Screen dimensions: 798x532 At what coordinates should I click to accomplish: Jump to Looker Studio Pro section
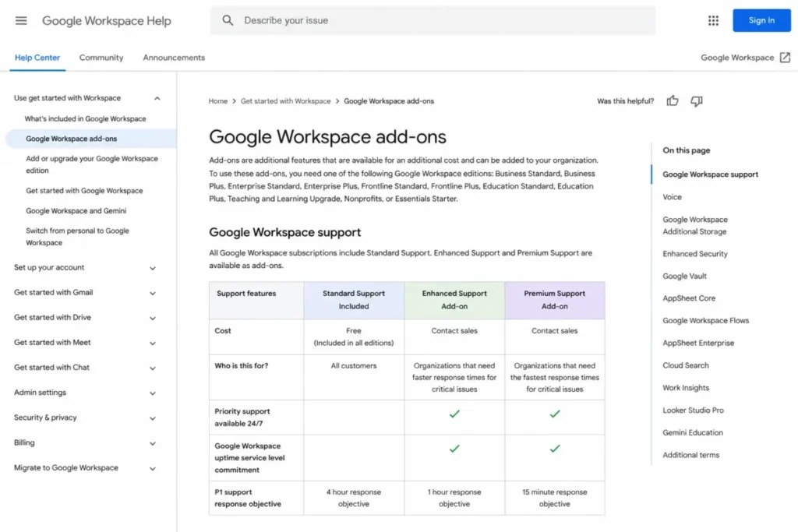click(693, 410)
